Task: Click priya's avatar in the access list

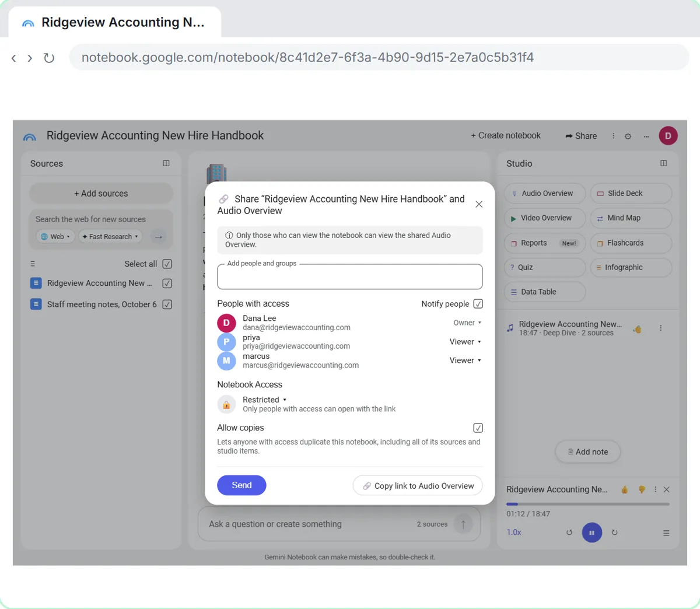Action: point(226,342)
